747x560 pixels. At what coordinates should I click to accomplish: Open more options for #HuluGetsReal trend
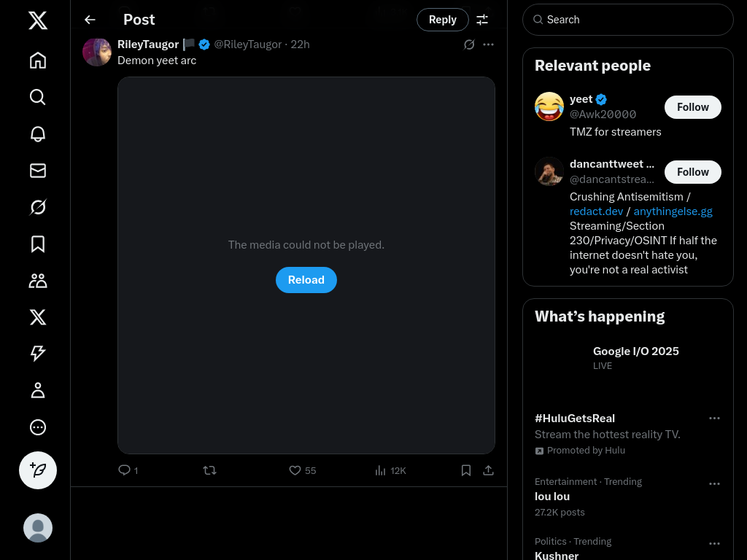(x=714, y=419)
